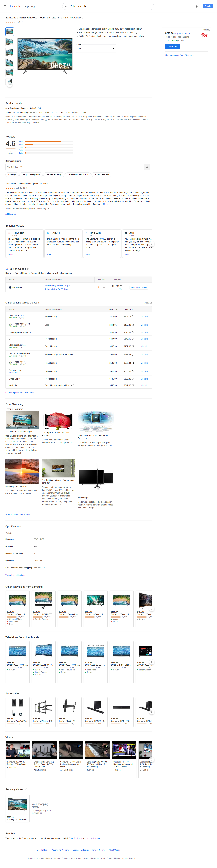The image size is (217, 868).
Task: Expand Rakuten.com Show all 3
Action: pos(13,373)
